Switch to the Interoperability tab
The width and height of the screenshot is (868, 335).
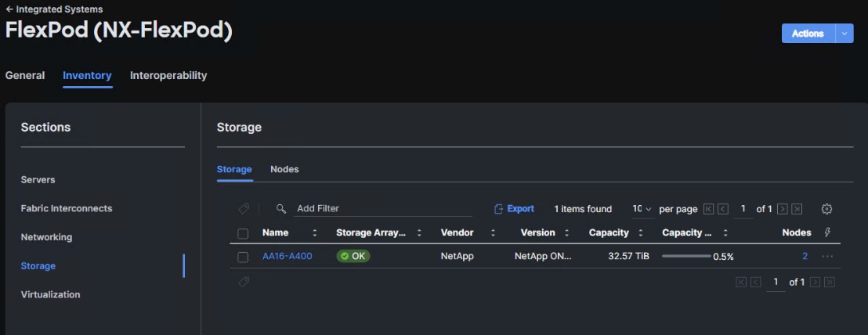point(168,76)
